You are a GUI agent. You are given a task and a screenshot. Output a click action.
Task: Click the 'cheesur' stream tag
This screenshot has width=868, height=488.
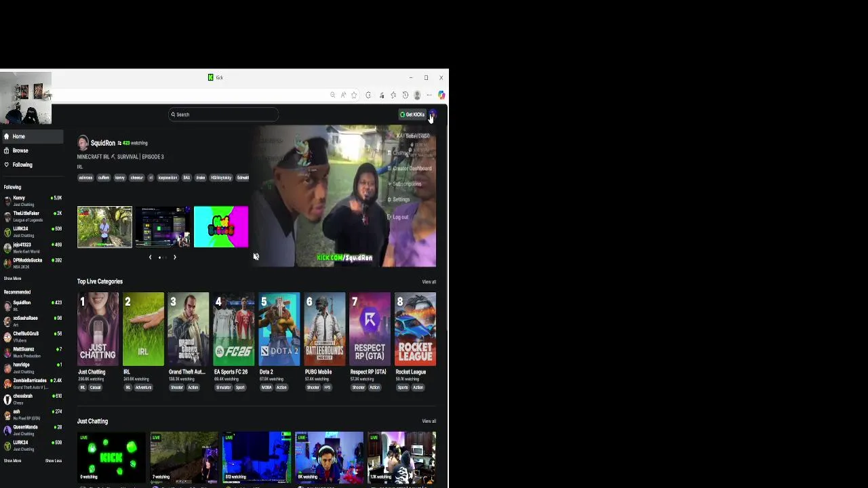pos(136,178)
